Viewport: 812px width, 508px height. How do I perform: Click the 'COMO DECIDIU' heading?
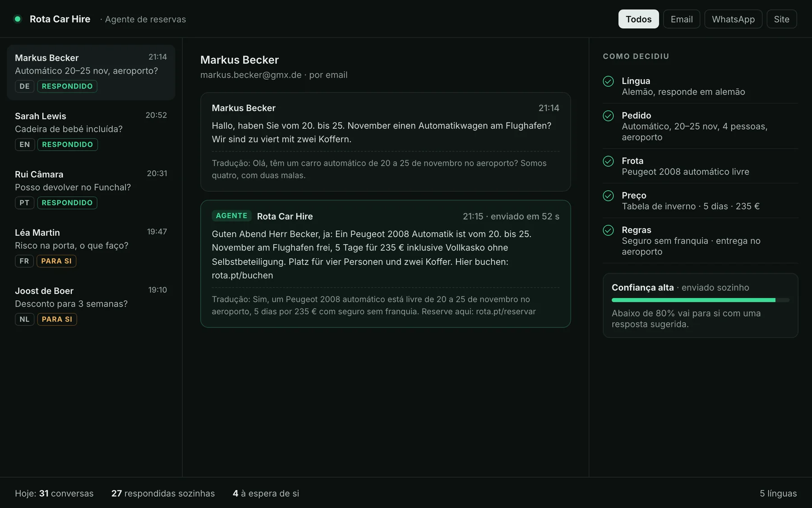click(x=636, y=56)
